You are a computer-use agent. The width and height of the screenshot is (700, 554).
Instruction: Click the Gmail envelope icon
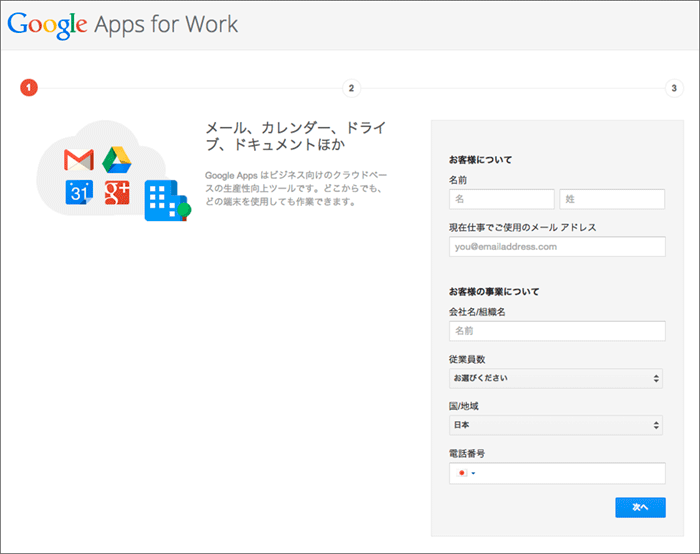(79, 160)
